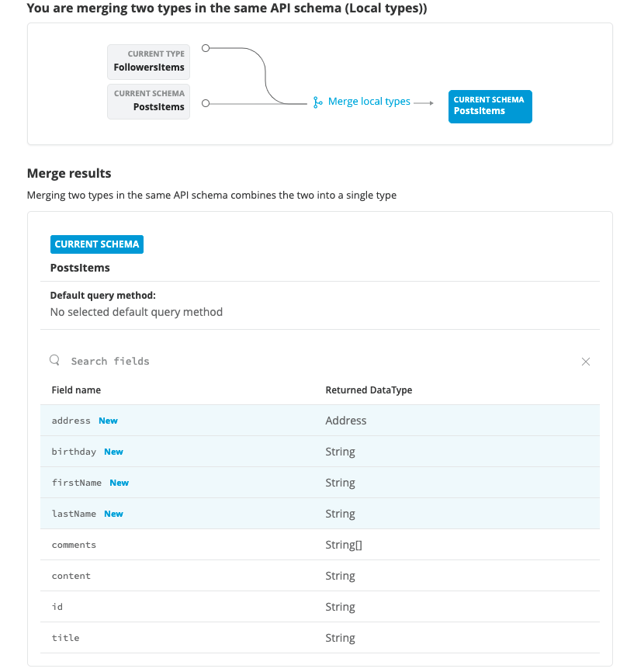
Task: Select the id field name
Action: [x=57, y=606]
